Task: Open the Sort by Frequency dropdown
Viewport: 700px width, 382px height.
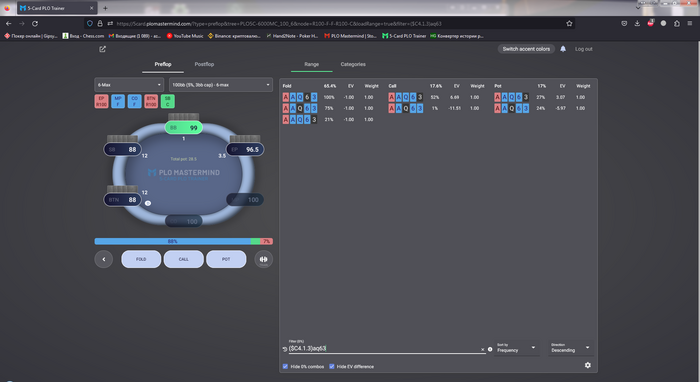Action: pos(516,349)
